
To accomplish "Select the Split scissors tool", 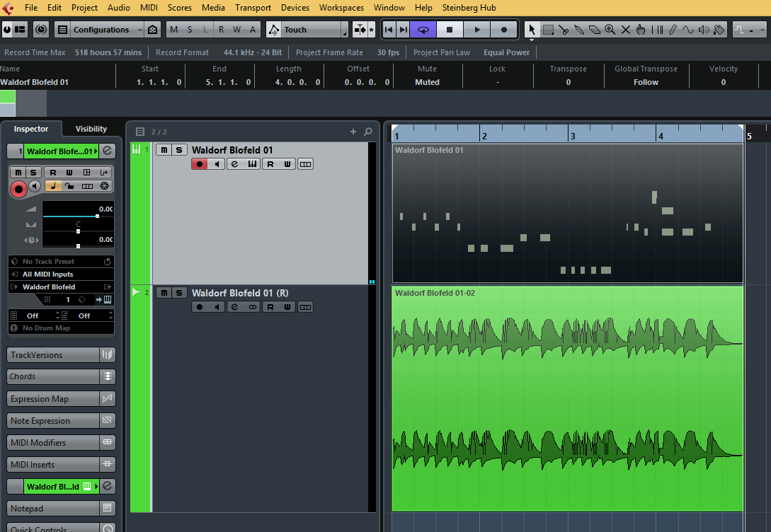I will tap(564, 30).
